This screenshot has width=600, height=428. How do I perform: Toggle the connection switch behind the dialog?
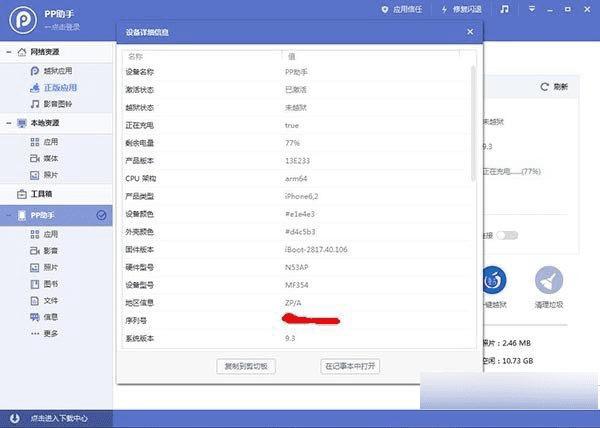(507, 235)
